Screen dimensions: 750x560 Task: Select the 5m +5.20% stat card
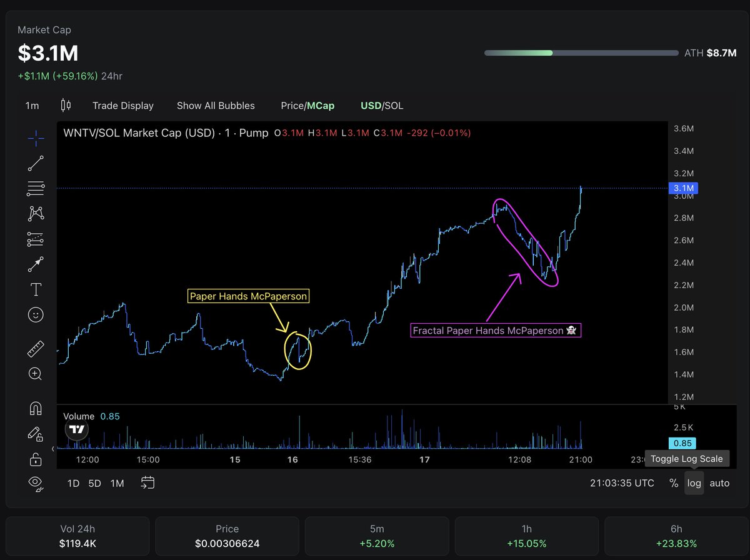(377, 536)
